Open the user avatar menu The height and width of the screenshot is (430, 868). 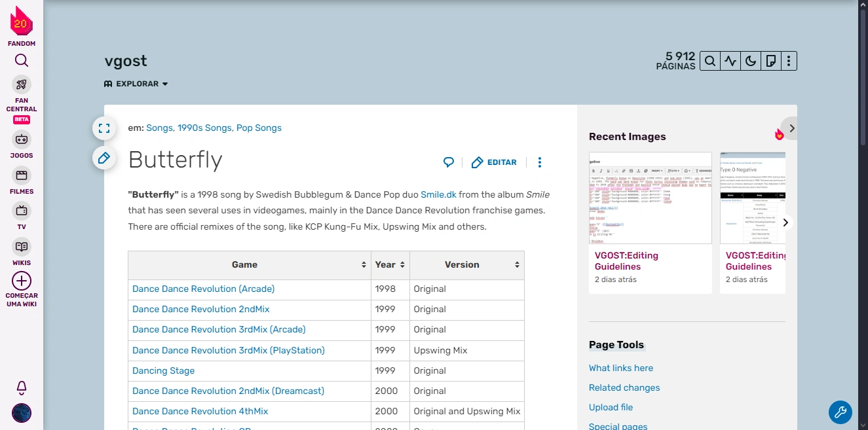(22, 413)
